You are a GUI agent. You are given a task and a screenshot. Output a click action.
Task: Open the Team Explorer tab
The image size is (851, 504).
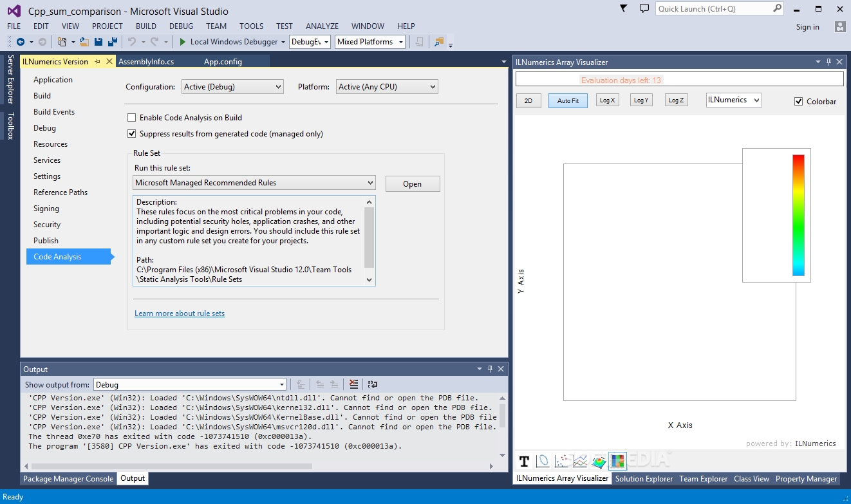tap(704, 479)
